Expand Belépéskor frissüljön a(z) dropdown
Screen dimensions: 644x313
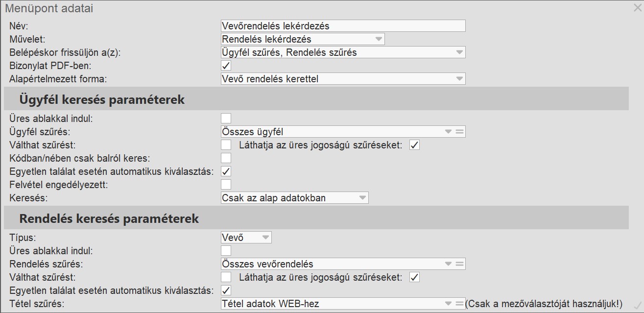pyautogui.click(x=459, y=52)
